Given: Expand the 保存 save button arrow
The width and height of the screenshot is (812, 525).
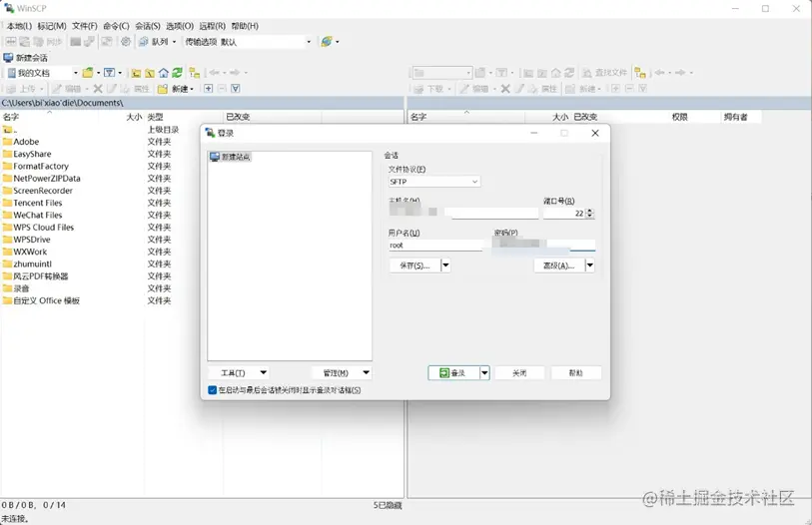Looking at the screenshot, I should pyautogui.click(x=445, y=265).
